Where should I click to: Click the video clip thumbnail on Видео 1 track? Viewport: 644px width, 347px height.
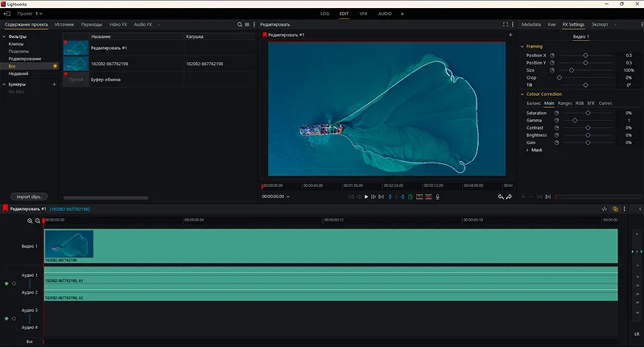pos(69,244)
